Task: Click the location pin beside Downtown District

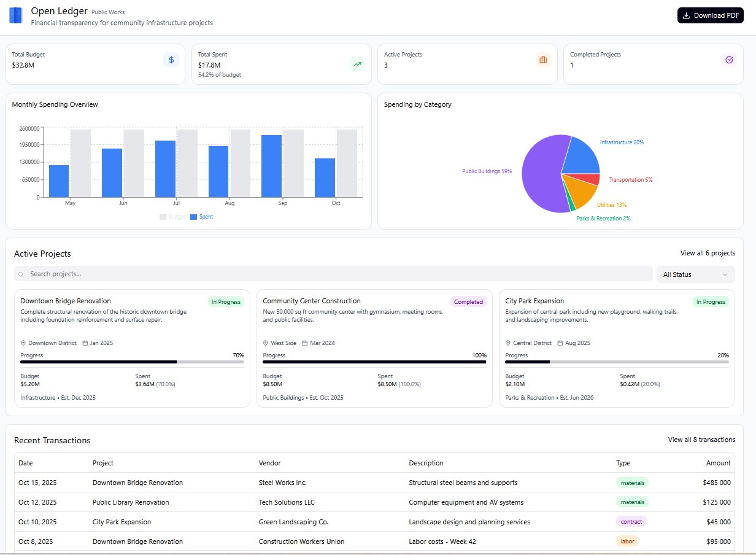Action: tap(23, 343)
